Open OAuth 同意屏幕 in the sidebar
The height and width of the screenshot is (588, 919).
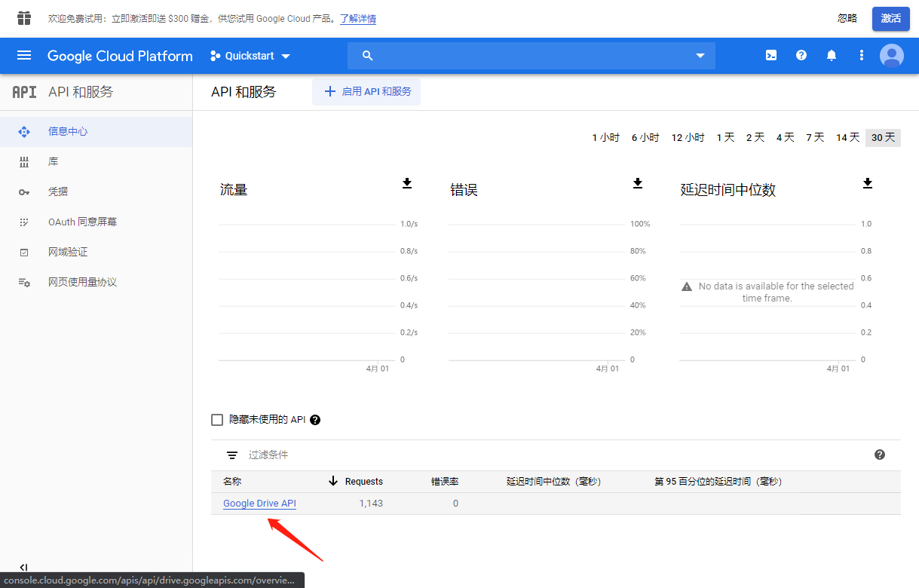click(x=96, y=222)
